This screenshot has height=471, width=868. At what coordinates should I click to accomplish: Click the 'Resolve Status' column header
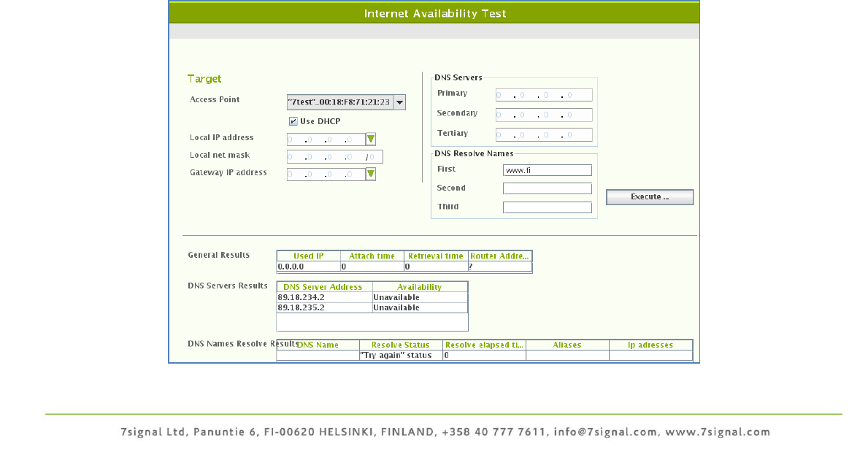coord(401,345)
